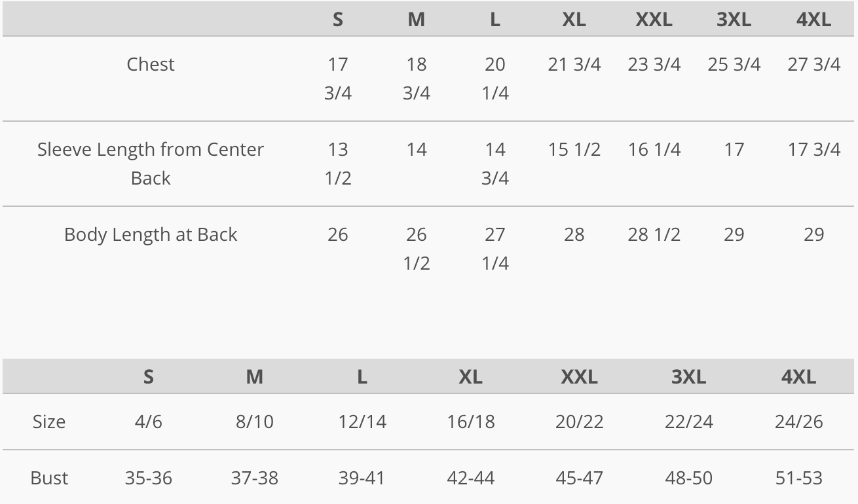
Task: Select the XL sleeve length value 15 1/2
Action: 574,149
